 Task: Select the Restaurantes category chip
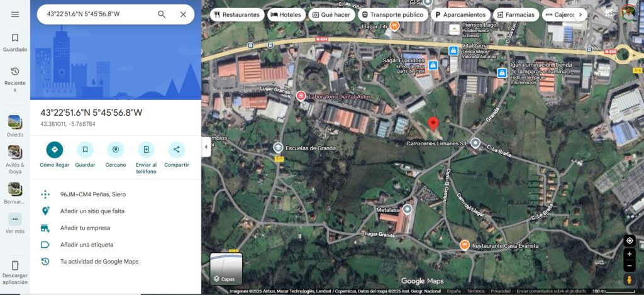click(x=236, y=14)
